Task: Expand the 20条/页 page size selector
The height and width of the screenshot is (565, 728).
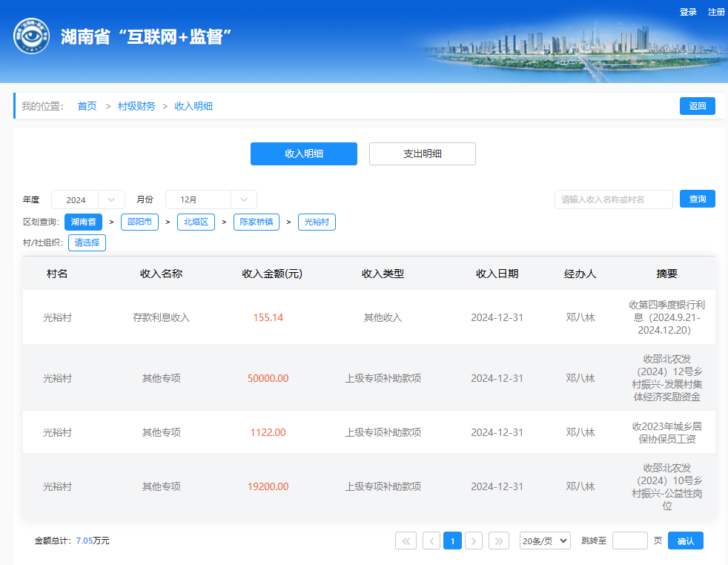Action: click(x=545, y=541)
